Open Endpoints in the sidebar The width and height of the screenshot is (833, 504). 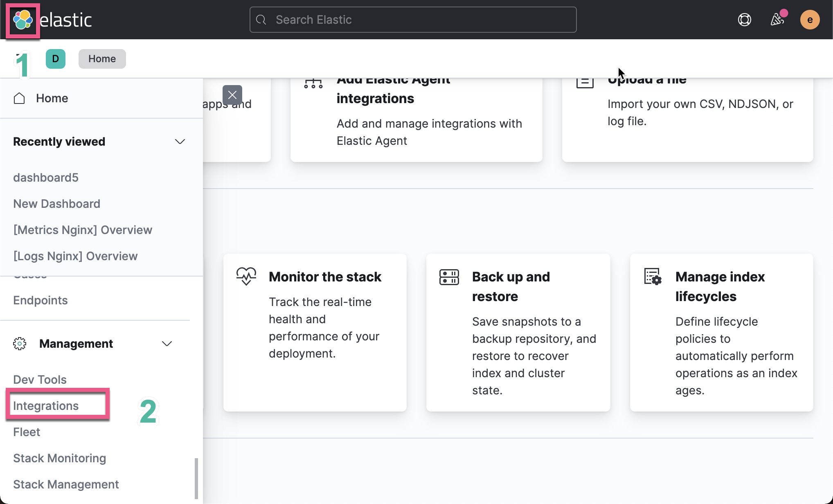41,300
